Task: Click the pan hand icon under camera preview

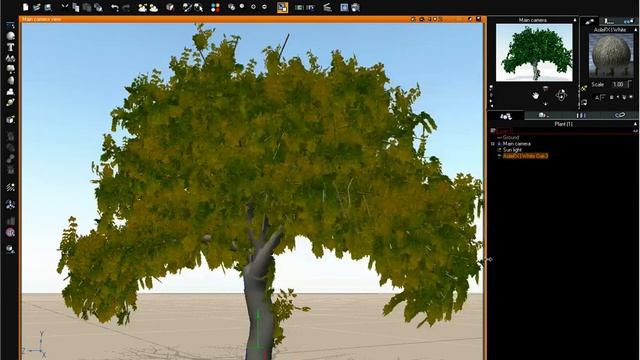Action: (535, 96)
